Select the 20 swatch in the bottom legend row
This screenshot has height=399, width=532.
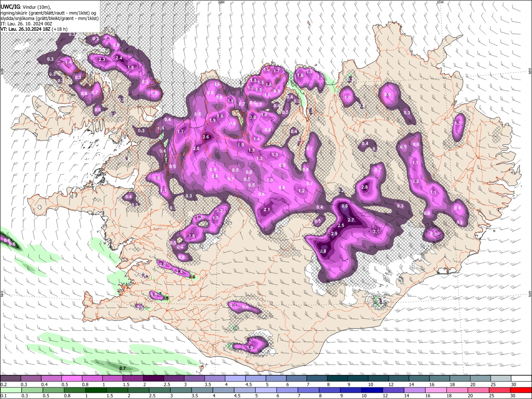coord(479,390)
